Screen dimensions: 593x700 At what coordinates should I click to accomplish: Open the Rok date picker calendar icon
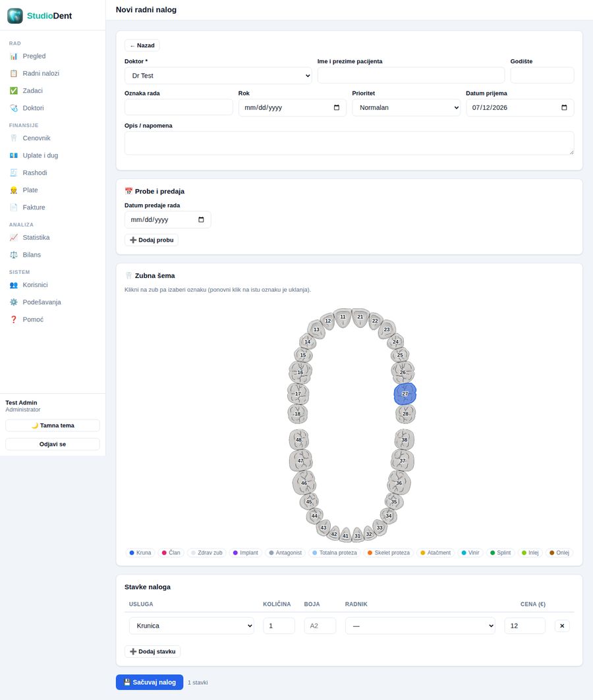click(x=337, y=107)
